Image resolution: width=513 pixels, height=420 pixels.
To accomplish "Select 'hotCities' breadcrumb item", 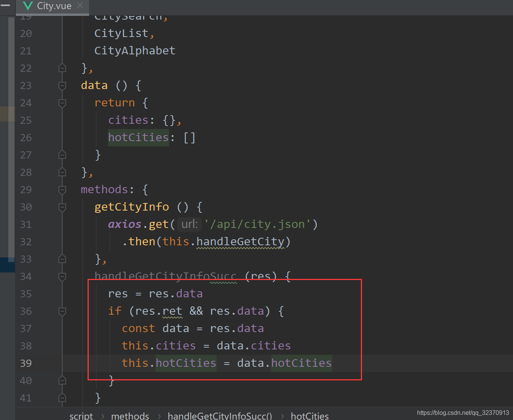I will (310, 415).
